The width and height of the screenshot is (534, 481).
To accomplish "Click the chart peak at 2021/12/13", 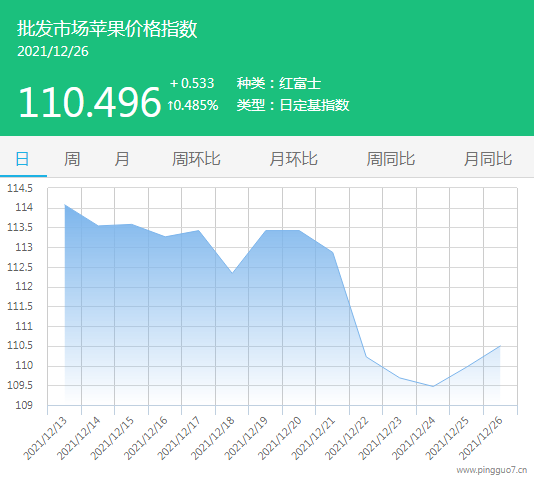I will tap(65, 205).
